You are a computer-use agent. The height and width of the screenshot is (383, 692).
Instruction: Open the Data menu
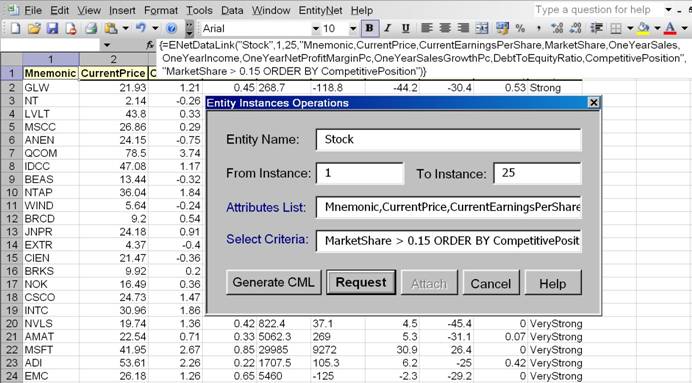[x=232, y=10]
